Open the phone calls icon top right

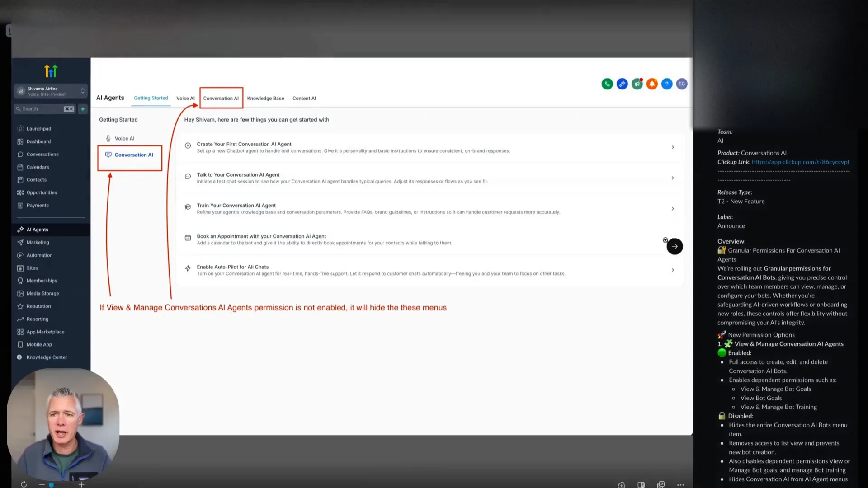[607, 84]
